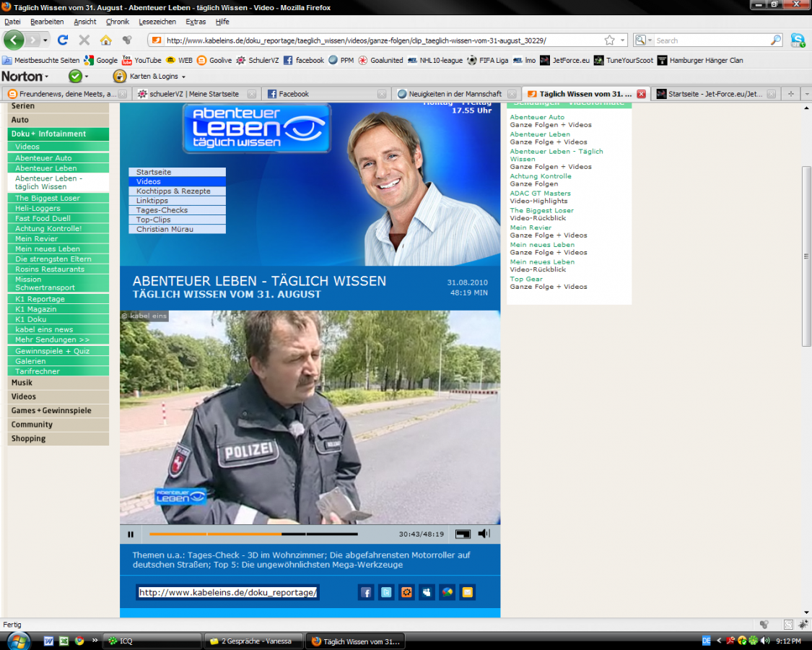Expand hidden system tray icons arrow
Image resolution: width=812 pixels, height=650 pixels.
[719, 641]
